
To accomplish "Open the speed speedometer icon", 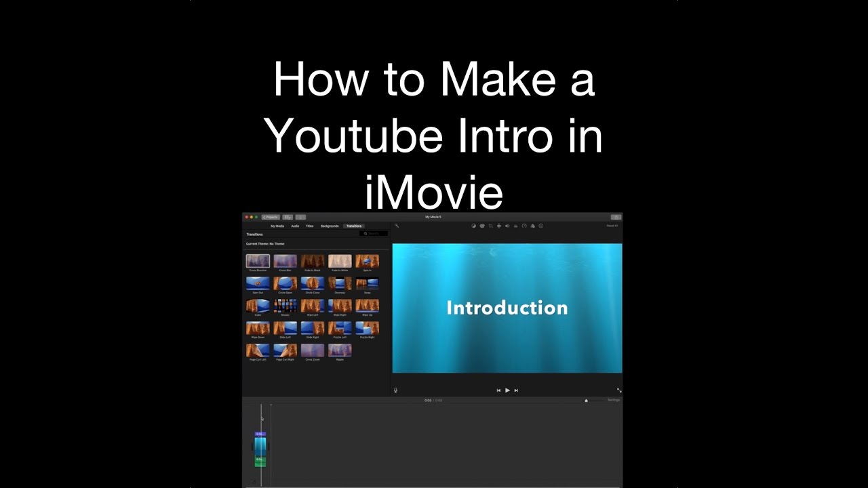I will (x=524, y=226).
